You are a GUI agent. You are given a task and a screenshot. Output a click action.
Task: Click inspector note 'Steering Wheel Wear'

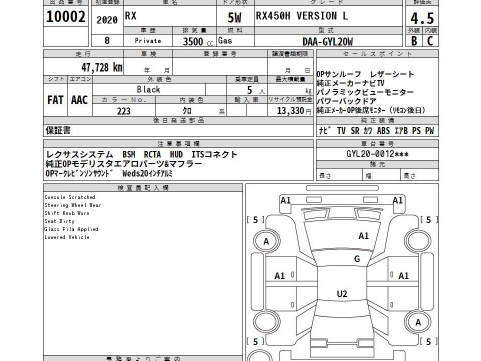[x=73, y=205]
